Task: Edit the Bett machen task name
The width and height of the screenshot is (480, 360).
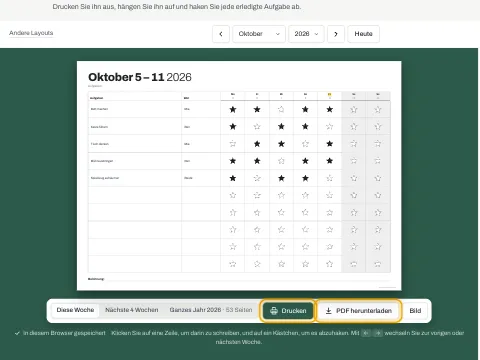Action: pyautogui.click(x=135, y=109)
